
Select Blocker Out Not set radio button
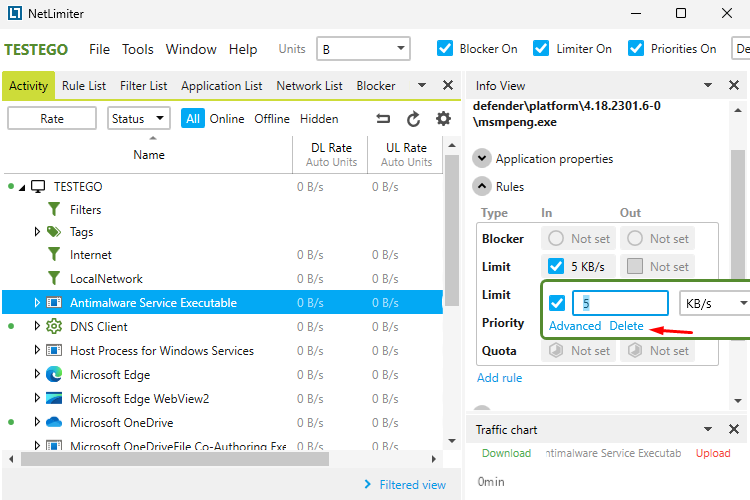pos(635,238)
